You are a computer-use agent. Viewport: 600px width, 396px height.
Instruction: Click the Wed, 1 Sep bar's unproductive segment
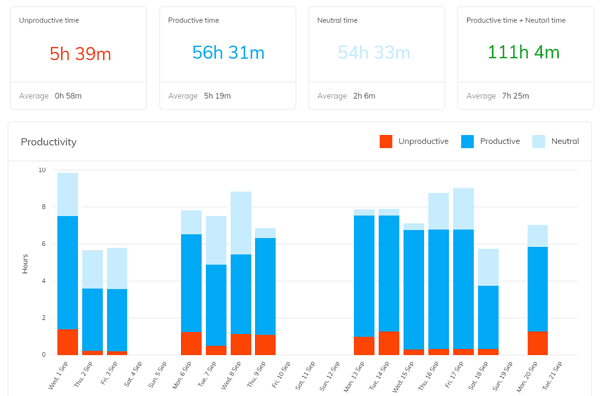[x=68, y=342]
